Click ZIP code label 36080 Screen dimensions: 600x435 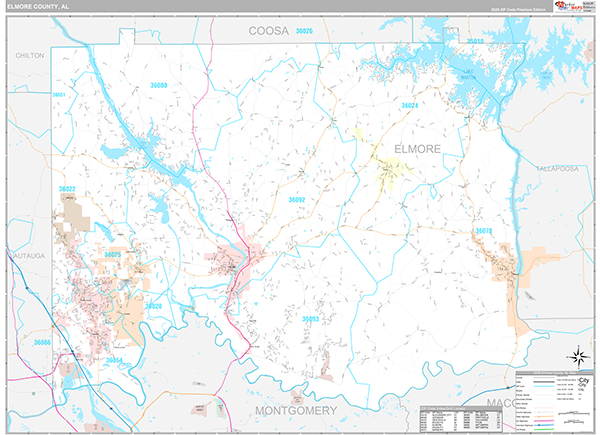click(158, 85)
